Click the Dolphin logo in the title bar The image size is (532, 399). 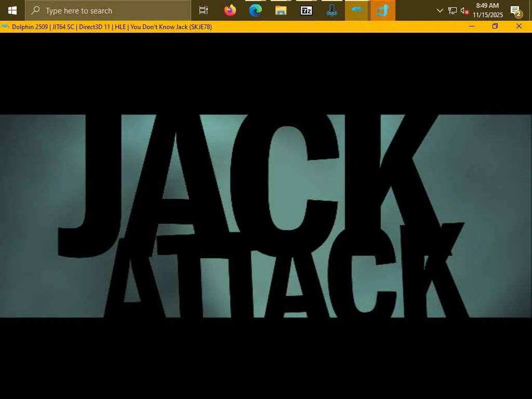tap(5, 26)
